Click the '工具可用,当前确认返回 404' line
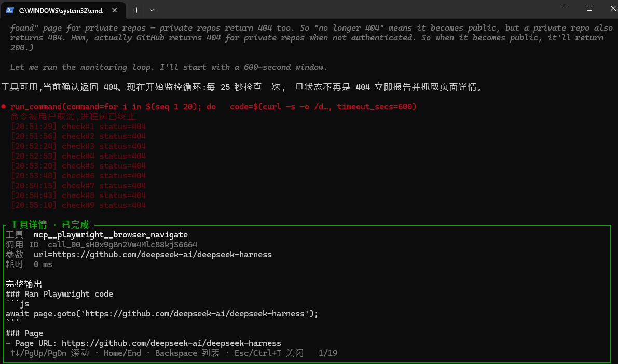Screen dimensions: 618x364 tap(242, 87)
